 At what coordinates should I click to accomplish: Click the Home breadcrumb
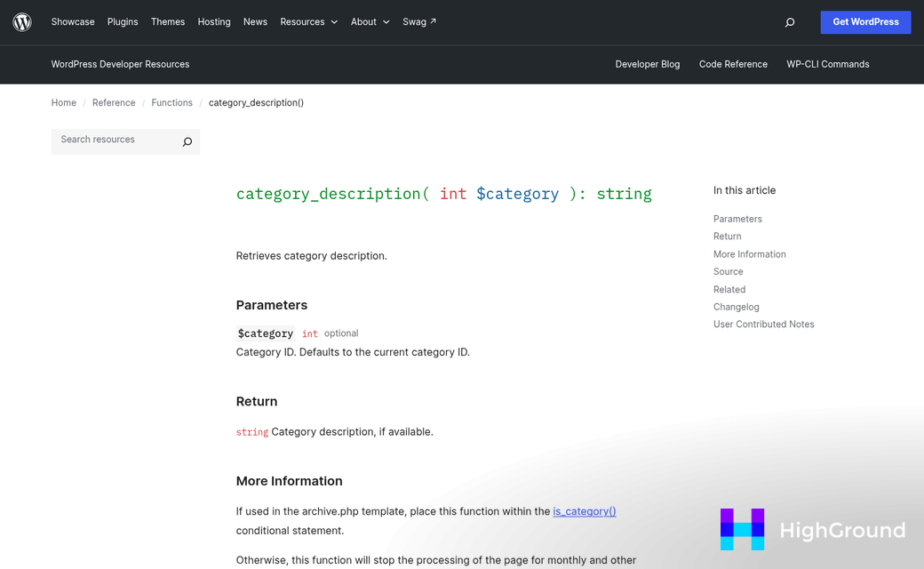point(64,102)
